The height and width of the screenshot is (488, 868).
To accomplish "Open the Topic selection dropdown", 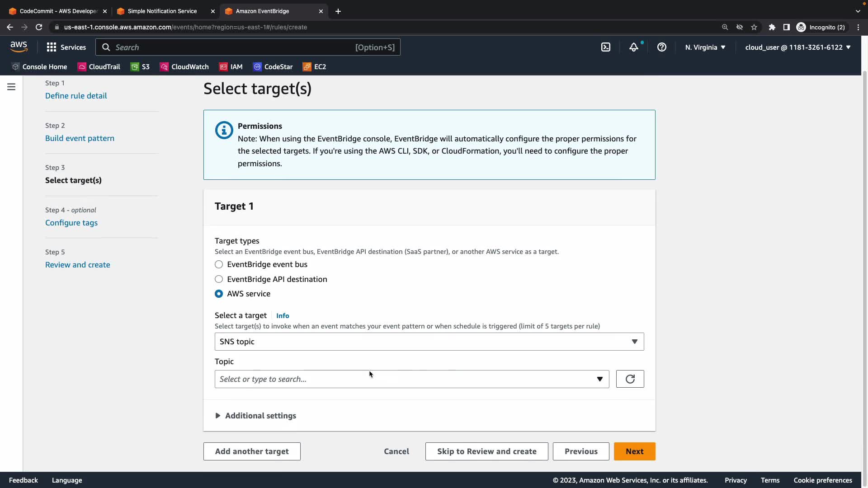I will 411,379.
